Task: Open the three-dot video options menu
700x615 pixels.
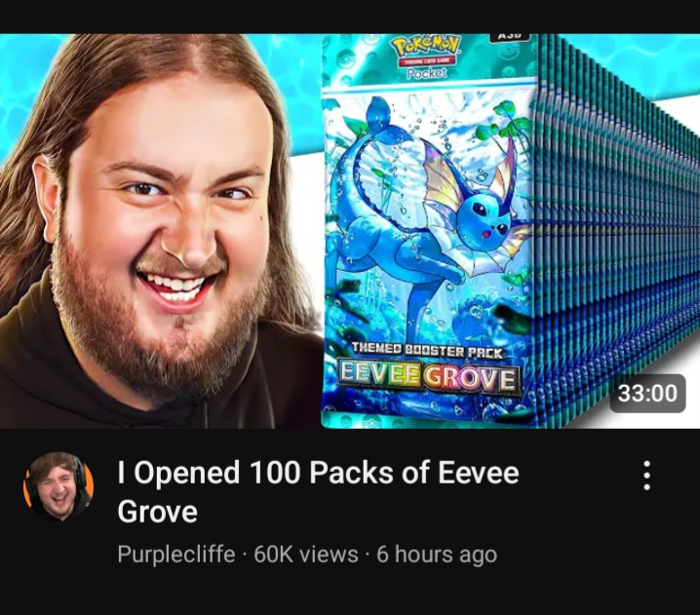Action: tap(647, 476)
